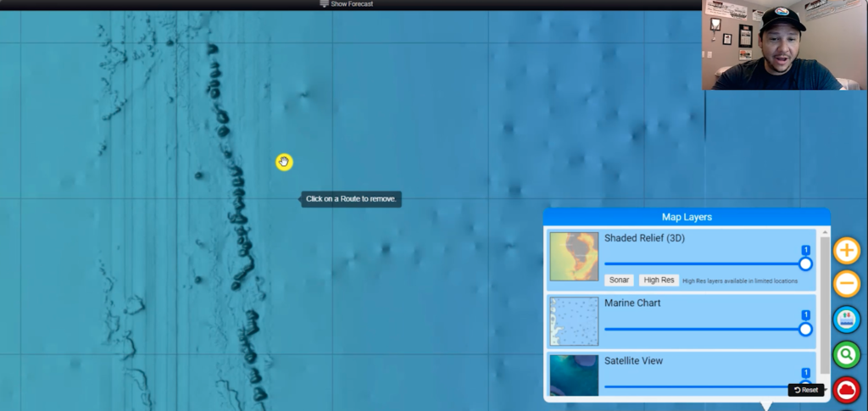
Task: Toggle the High Res layer option
Action: pos(659,280)
